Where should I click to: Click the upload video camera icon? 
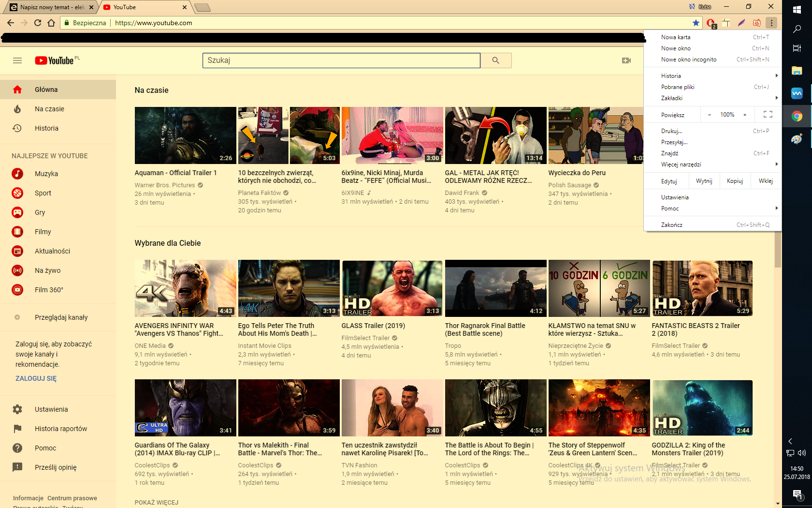(626, 60)
